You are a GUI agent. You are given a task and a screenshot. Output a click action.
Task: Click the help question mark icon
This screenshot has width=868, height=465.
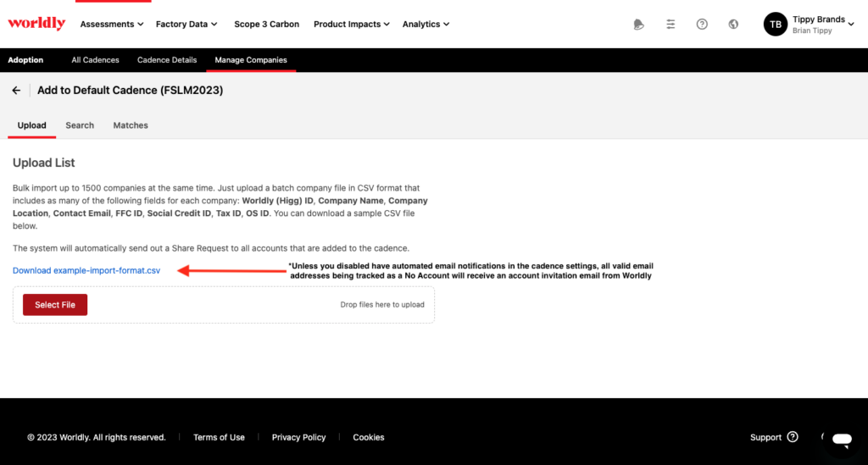click(702, 25)
